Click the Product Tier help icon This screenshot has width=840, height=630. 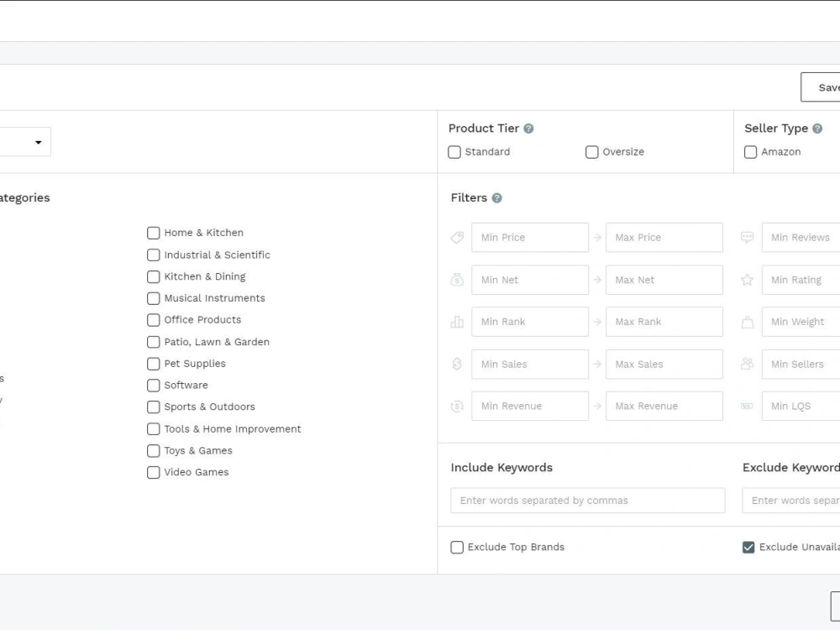pos(528,129)
